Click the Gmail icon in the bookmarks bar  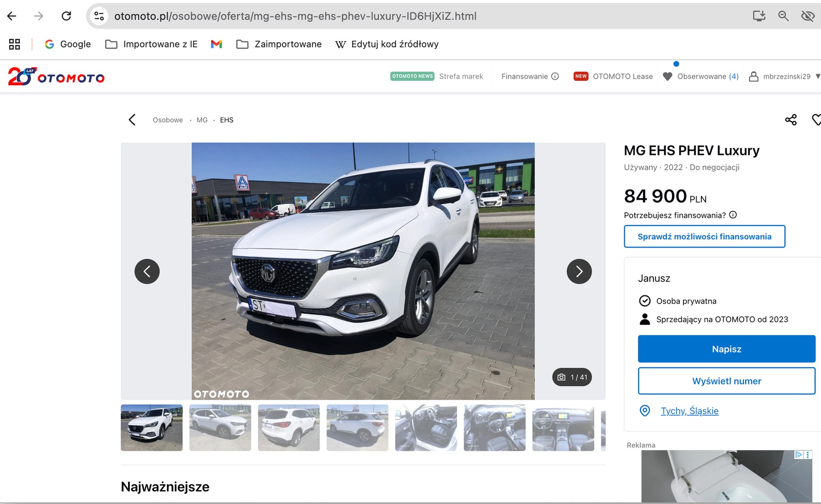216,44
